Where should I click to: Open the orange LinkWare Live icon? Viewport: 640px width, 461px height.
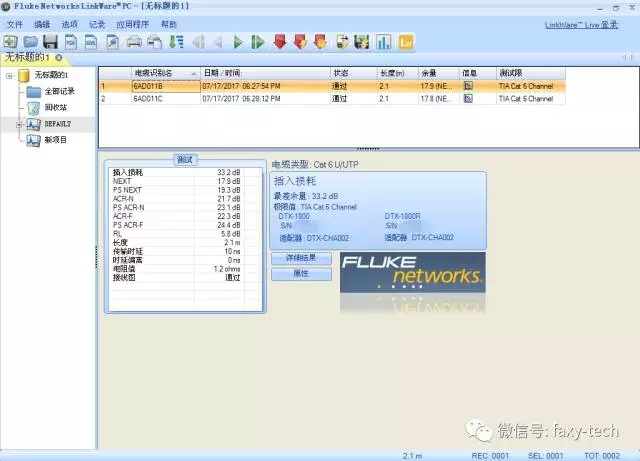pos(406,42)
